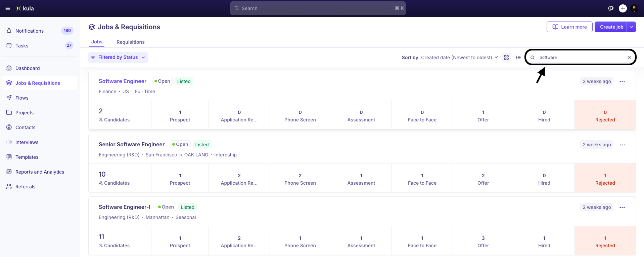Click the Projects folder icon

point(9,112)
